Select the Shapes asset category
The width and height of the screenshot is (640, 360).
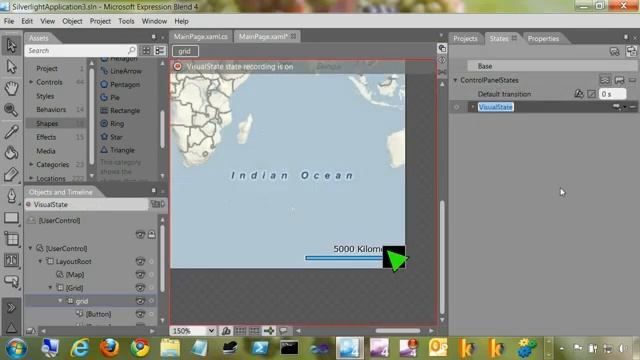(56, 123)
